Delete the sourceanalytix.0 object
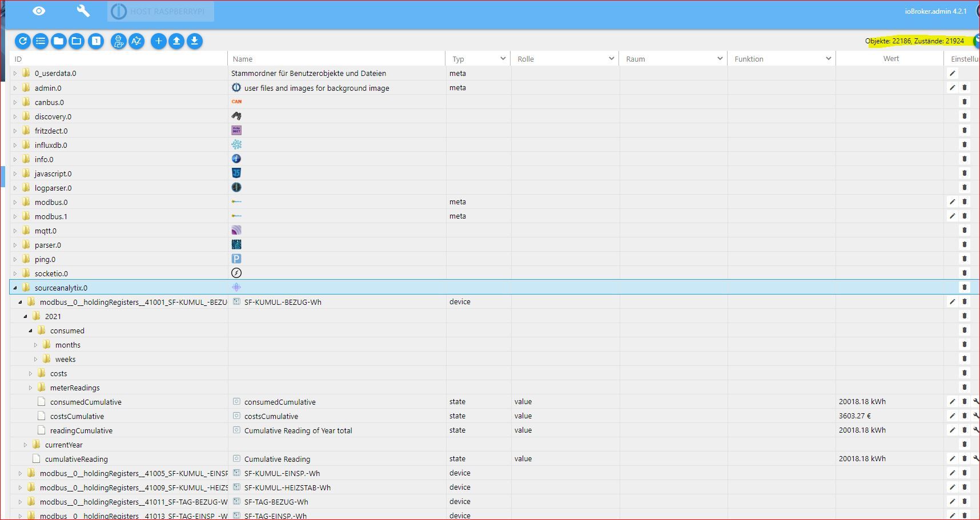 pos(965,287)
